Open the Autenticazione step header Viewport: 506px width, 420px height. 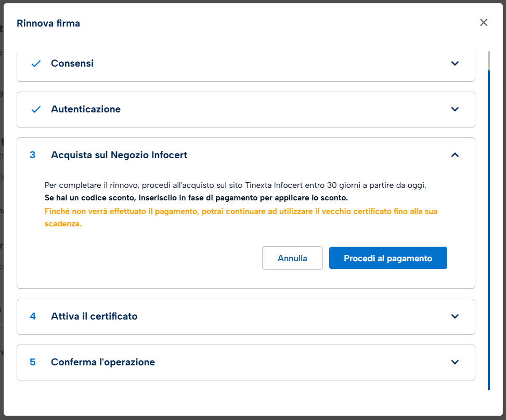[x=86, y=109]
